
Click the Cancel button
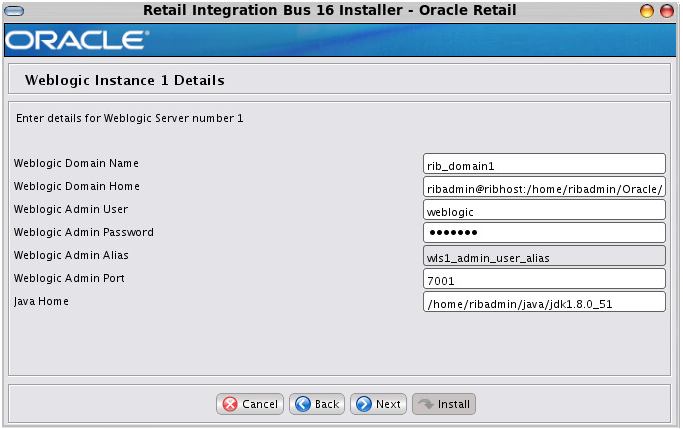250,404
